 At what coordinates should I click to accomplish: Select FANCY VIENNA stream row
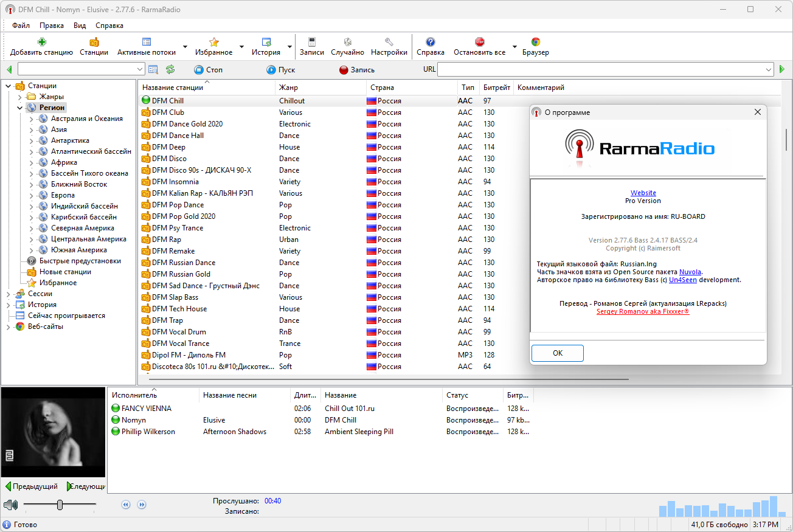(x=322, y=409)
